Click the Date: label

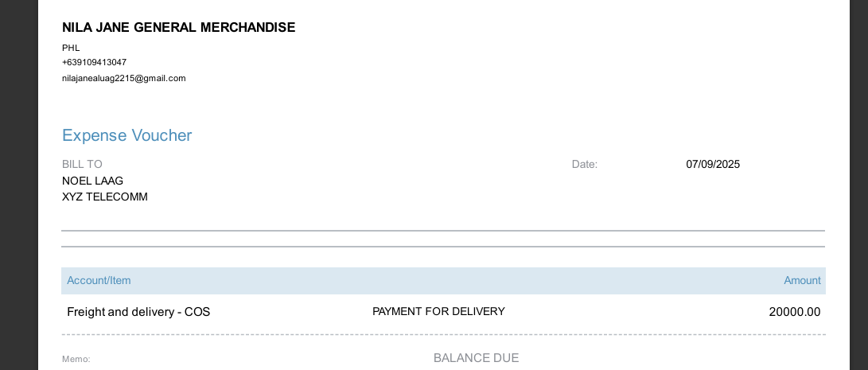click(584, 164)
